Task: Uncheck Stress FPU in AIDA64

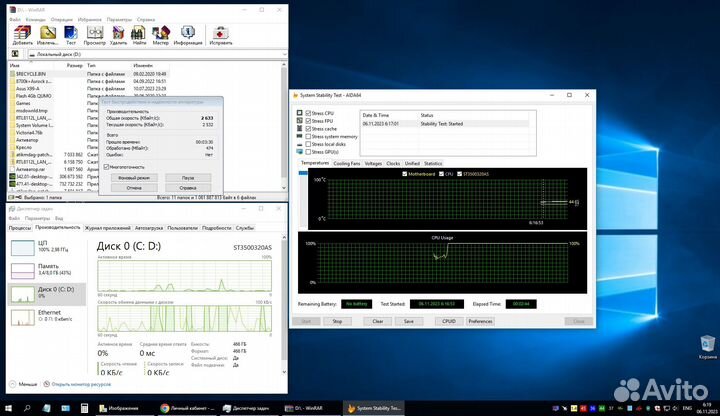Action: 308,121
